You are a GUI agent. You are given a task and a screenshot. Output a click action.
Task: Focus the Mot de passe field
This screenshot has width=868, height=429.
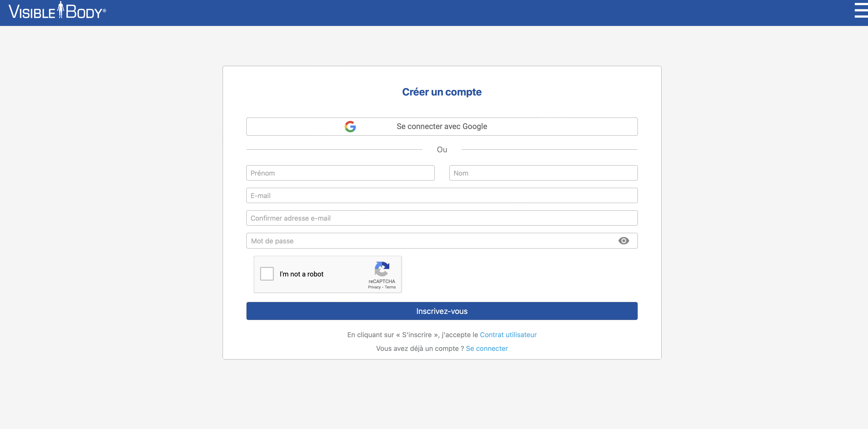click(442, 241)
